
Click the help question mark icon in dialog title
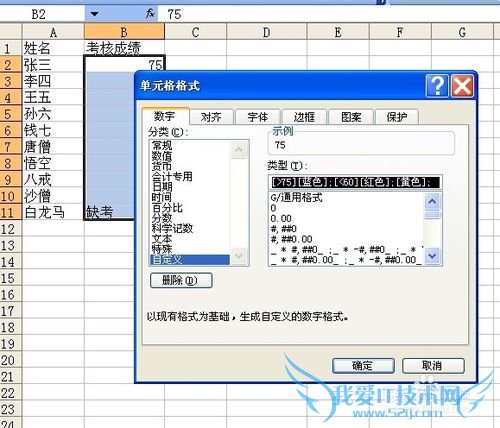[x=437, y=86]
